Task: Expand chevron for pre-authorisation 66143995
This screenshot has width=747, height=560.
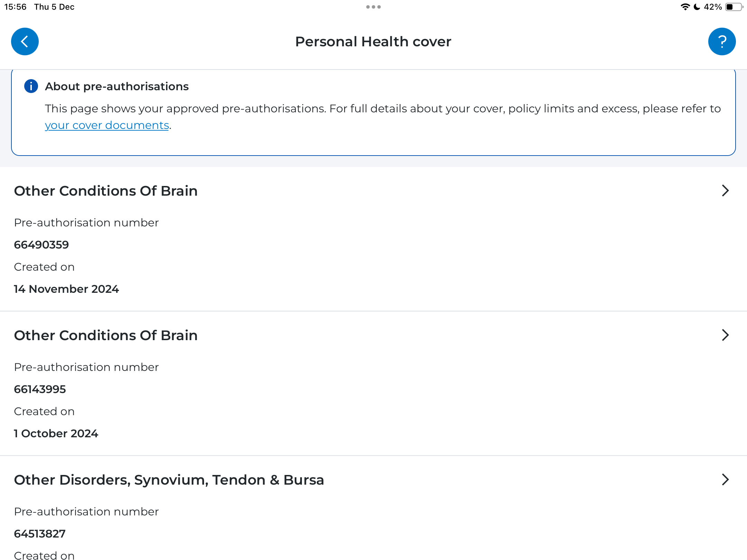Action: pyautogui.click(x=725, y=335)
